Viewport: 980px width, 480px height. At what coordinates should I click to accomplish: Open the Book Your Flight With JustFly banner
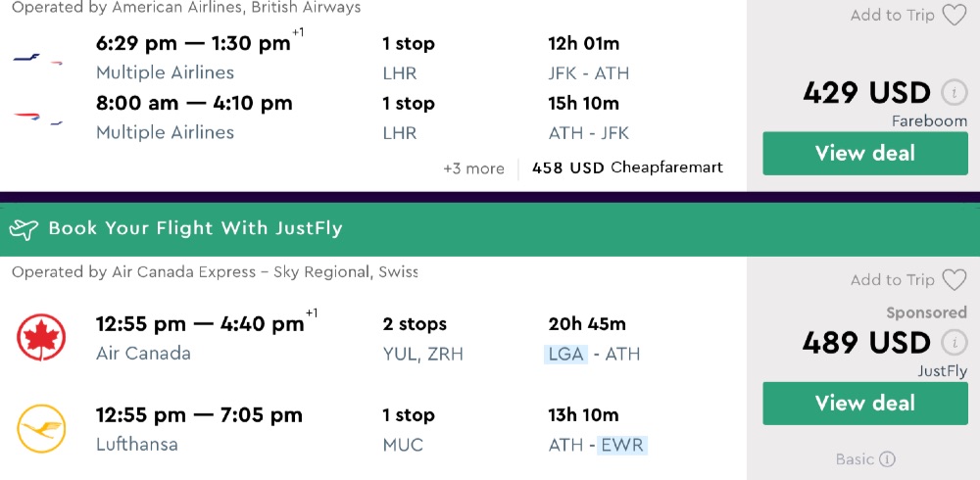(196, 229)
